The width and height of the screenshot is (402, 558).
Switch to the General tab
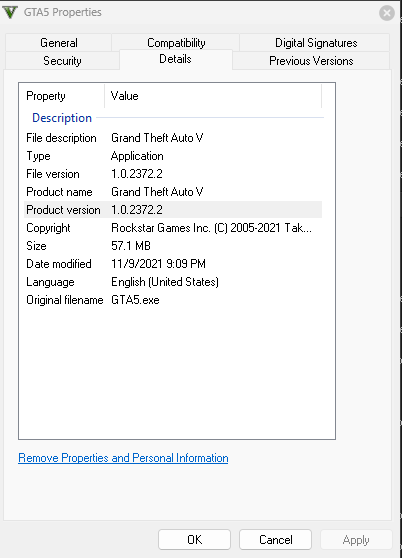tap(59, 43)
